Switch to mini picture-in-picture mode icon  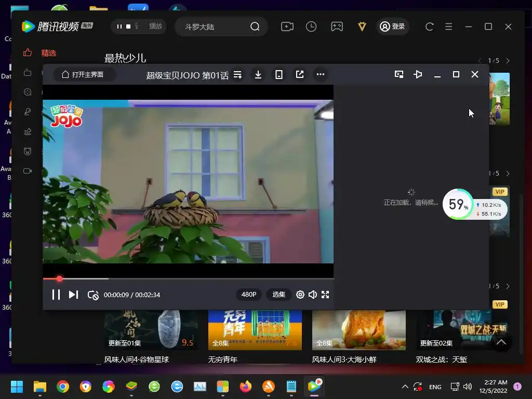pos(399,74)
